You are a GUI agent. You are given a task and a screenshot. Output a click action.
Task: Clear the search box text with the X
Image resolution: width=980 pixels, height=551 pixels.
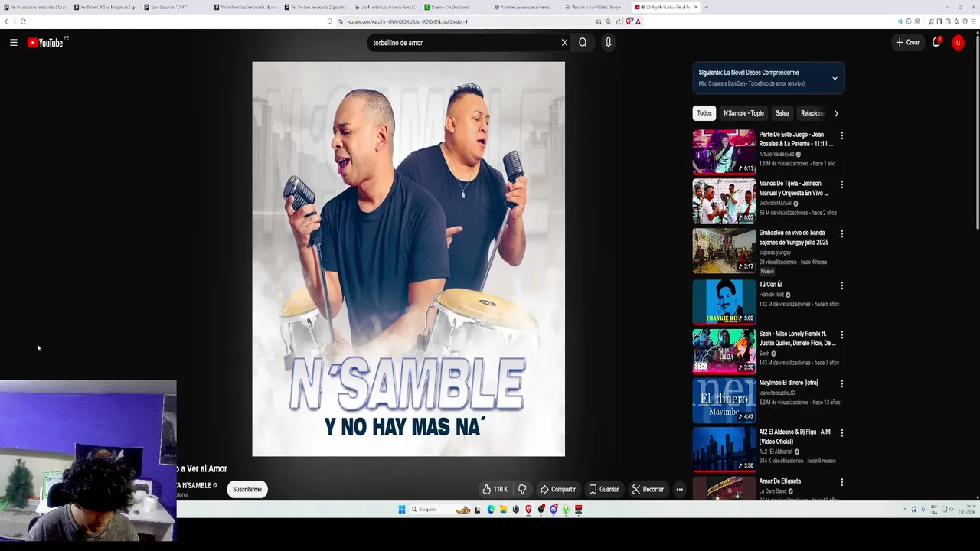[564, 43]
